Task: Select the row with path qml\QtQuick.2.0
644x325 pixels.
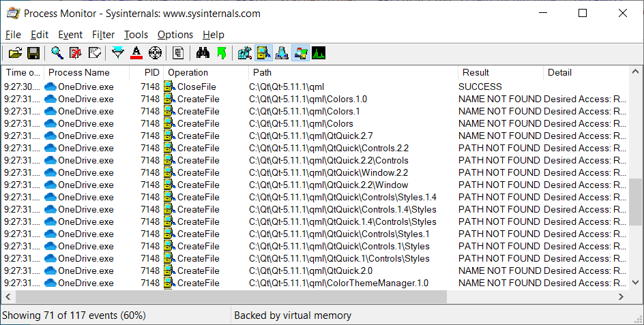Action: [x=315, y=271]
